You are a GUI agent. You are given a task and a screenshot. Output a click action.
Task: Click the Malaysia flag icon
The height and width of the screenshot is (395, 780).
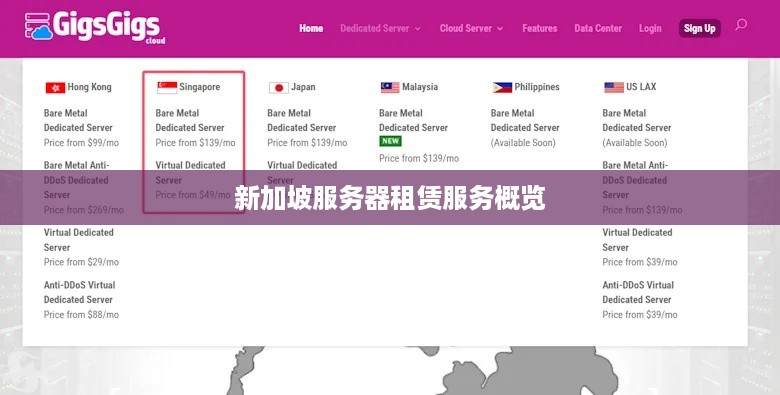coord(390,88)
